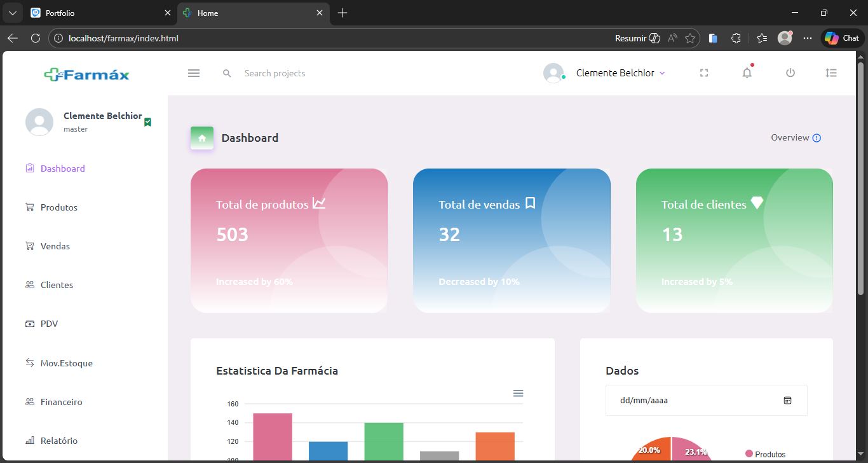Go to Clientes page
Image resolution: width=868 pixels, height=463 pixels.
click(x=57, y=285)
